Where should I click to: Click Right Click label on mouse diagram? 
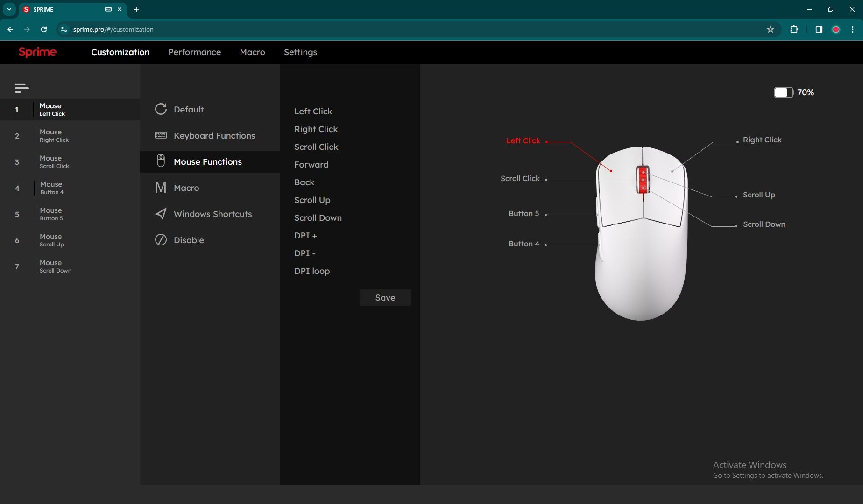pyautogui.click(x=762, y=140)
